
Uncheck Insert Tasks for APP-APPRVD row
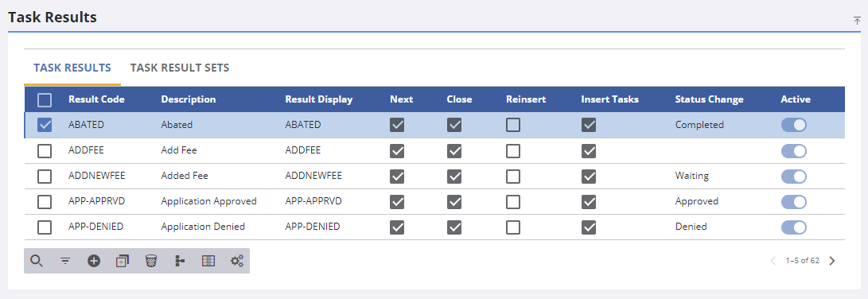pyautogui.click(x=589, y=201)
